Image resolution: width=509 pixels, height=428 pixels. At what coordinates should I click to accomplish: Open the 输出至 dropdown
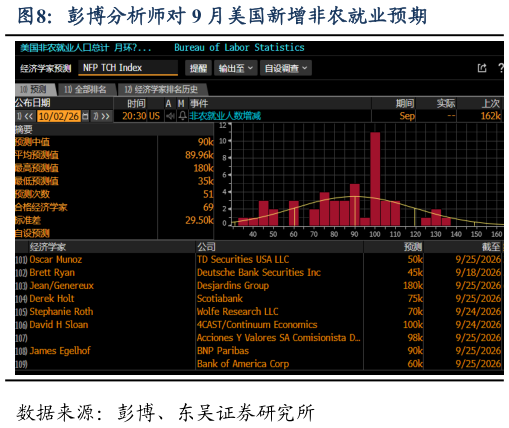click(x=235, y=68)
